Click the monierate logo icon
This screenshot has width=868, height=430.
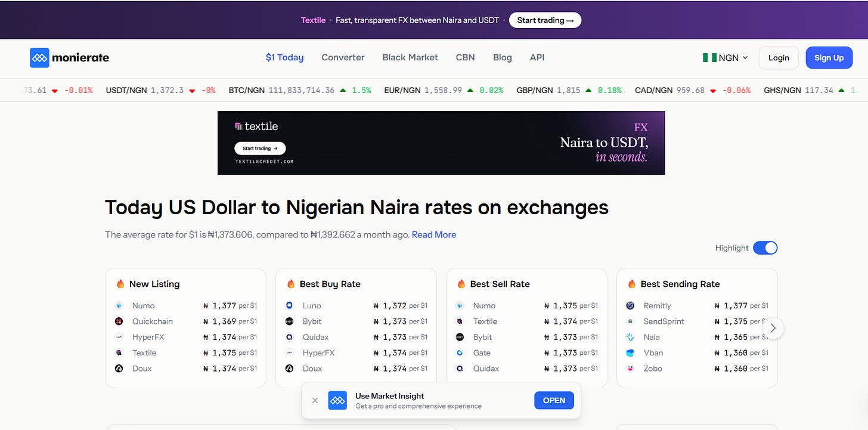click(x=39, y=58)
